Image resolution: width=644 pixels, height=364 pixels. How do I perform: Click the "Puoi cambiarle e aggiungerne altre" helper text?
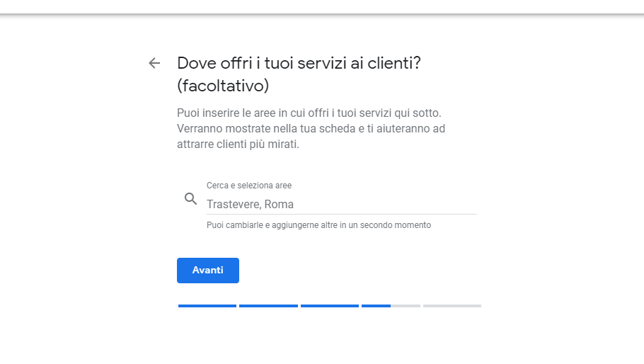tap(318, 225)
